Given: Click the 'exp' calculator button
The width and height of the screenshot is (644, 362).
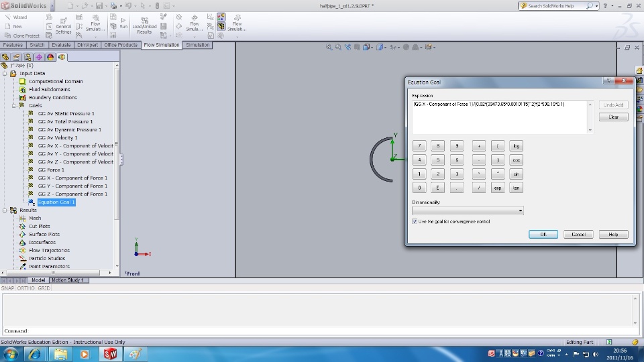Looking at the screenshot, I should tap(497, 188).
